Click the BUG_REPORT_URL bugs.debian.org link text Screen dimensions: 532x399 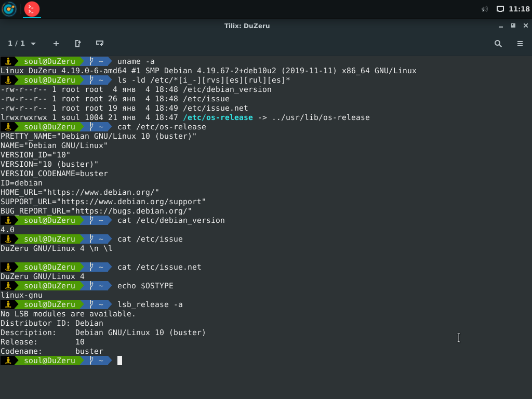coord(131,211)
